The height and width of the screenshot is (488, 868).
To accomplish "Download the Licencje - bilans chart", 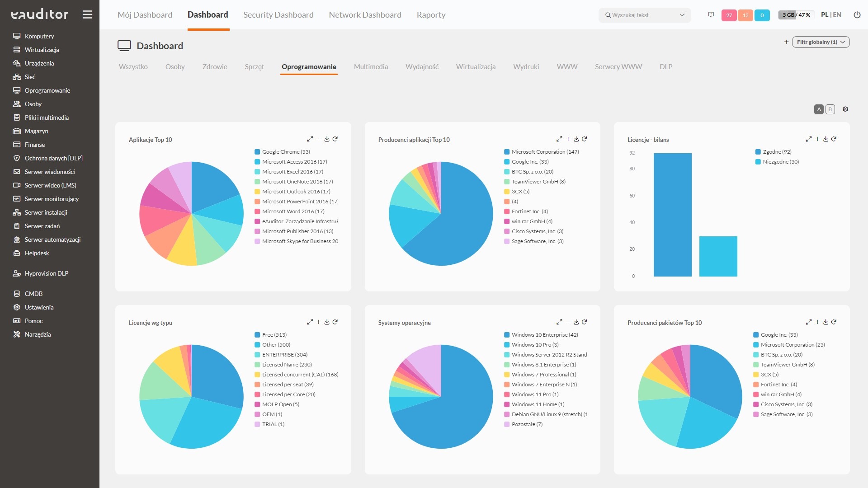I will 826,139.
